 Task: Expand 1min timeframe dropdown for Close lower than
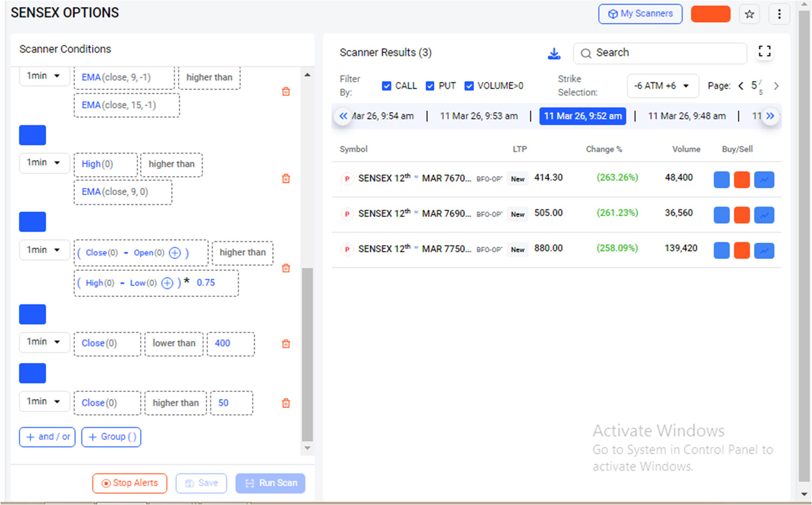click(x=44, y=342)
